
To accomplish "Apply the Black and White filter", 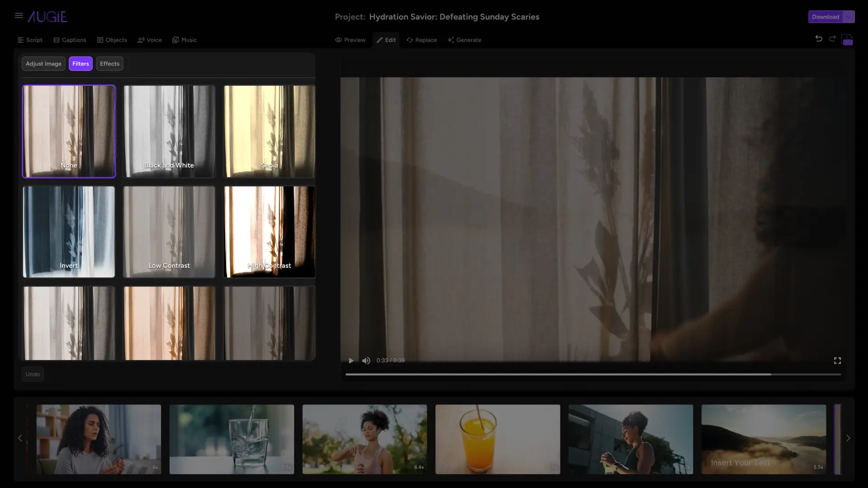I will (169, 131).
